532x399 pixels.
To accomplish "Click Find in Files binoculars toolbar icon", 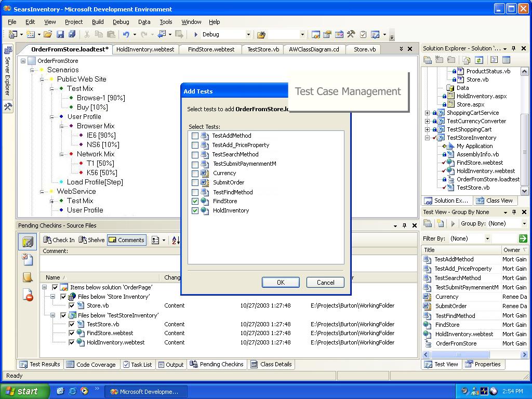I will click(x=261, y=34).
